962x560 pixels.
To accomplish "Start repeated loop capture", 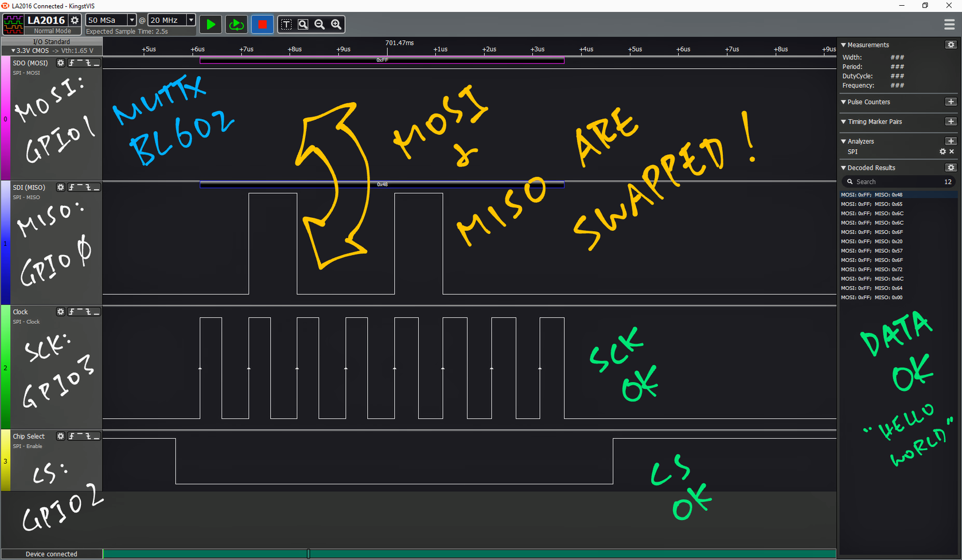I will [x=236, y=25].
